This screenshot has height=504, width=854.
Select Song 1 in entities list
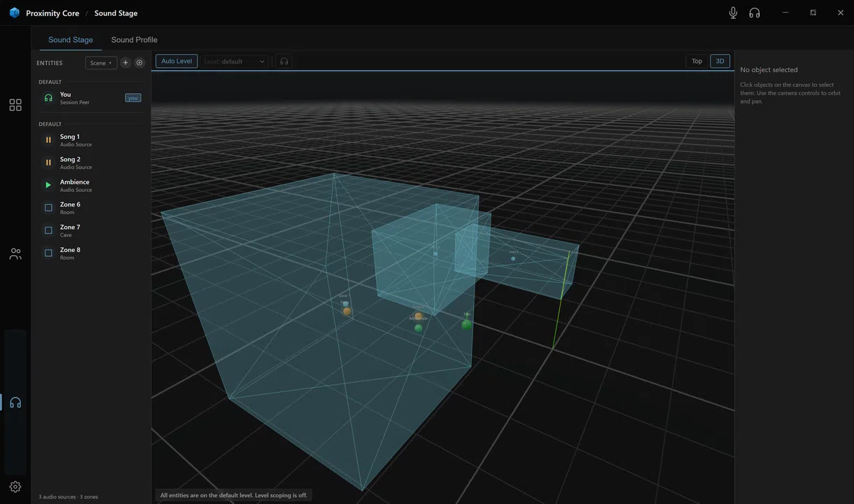91,140
